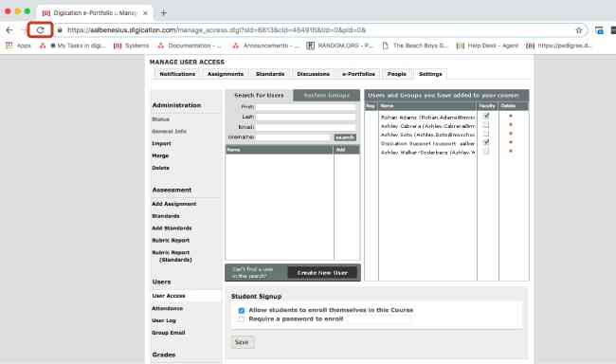The width and height of the screenshot is (616, 364).
Task: Switch to the Discussions tab
Action: point(313,74)
